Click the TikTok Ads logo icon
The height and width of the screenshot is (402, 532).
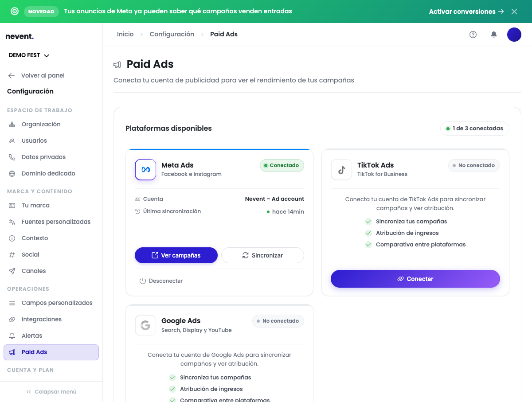click(341, 170)
